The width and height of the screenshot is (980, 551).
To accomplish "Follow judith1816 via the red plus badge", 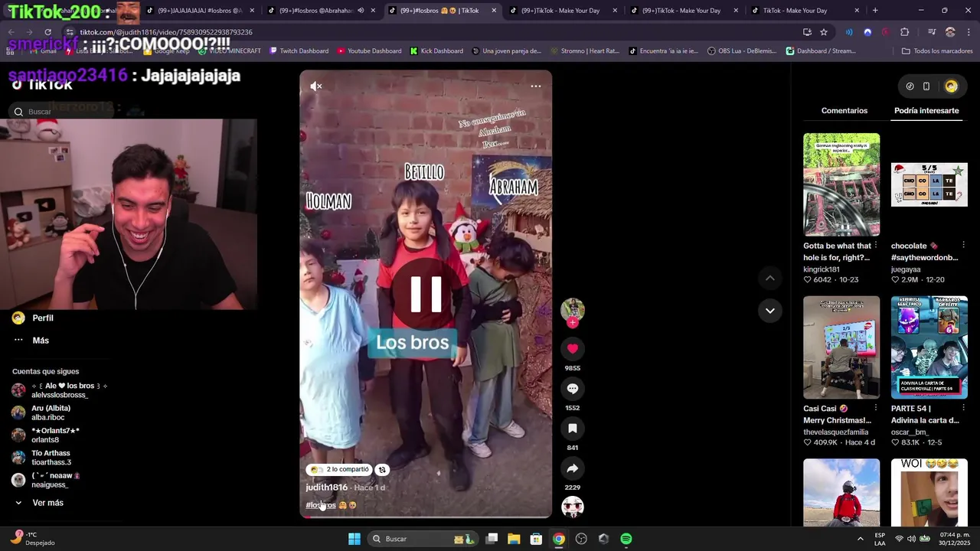I will point(573,323).
